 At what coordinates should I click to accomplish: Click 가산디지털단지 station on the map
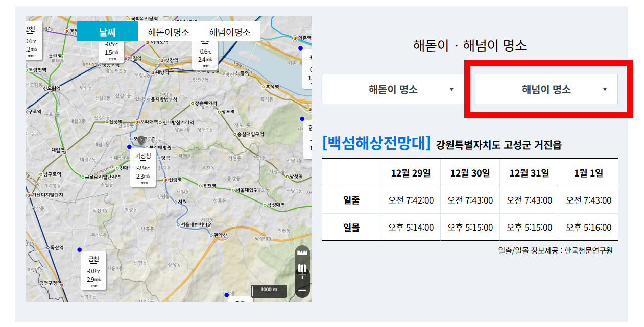45,195
